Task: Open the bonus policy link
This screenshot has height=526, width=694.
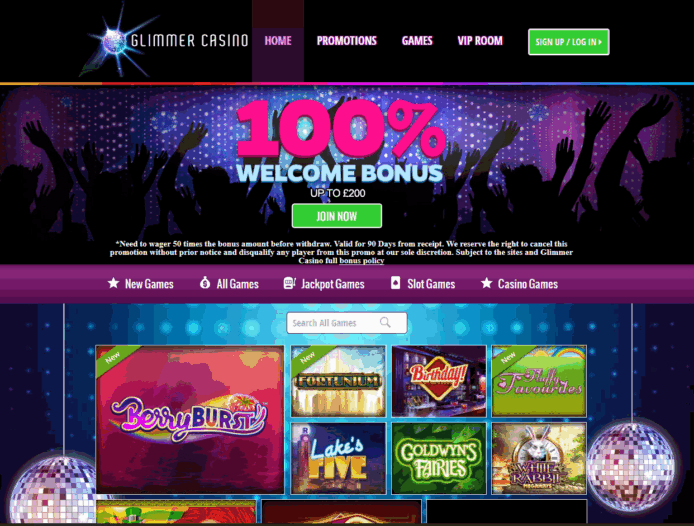Action: [x=362, y=261]
